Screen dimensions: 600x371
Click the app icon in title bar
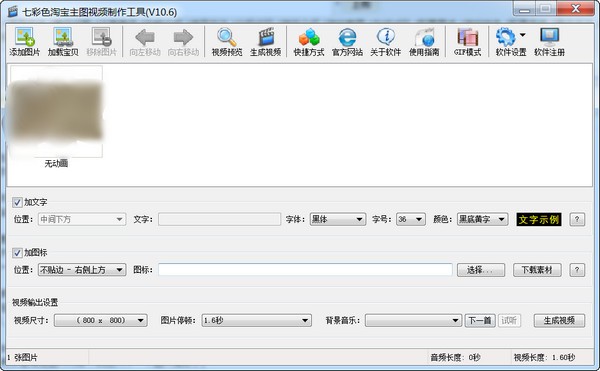coord(13,11)
